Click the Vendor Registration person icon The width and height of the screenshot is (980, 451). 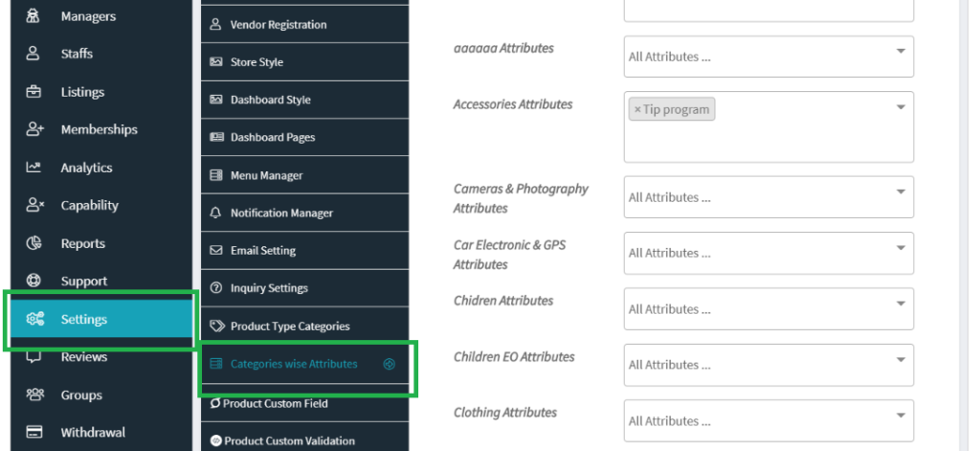tap(215, 24)
